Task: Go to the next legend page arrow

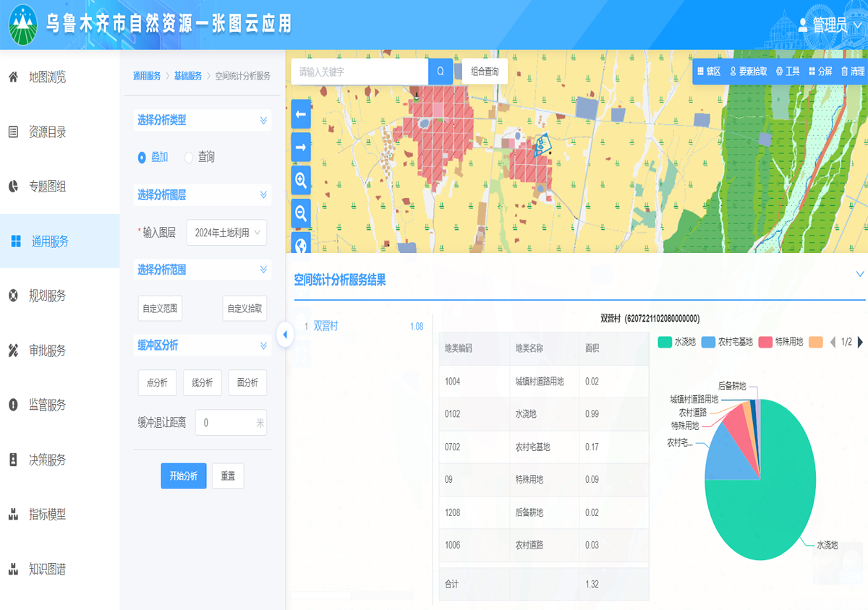Action: point(860,342)
